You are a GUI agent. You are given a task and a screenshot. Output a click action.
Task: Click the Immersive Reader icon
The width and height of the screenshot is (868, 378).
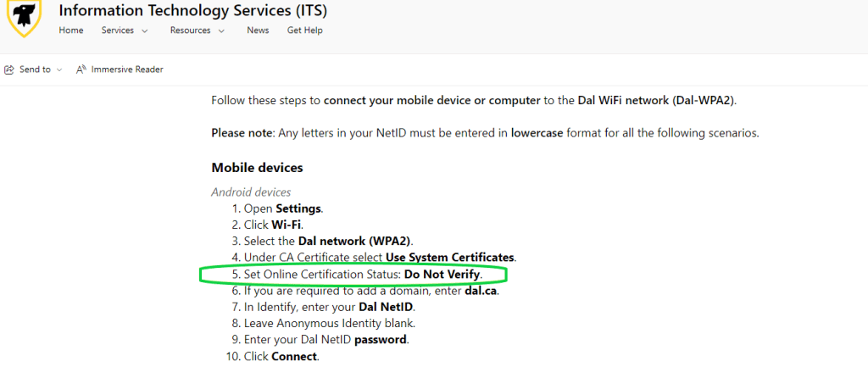[82, 69]
